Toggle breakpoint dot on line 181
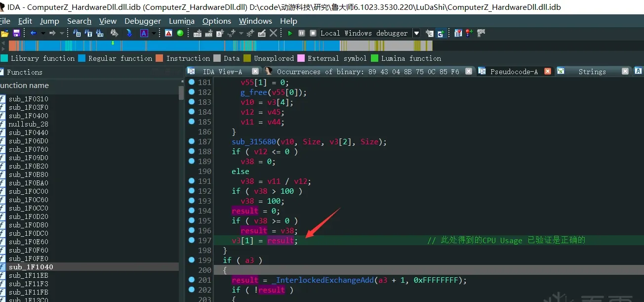 [x=192, y=82]
